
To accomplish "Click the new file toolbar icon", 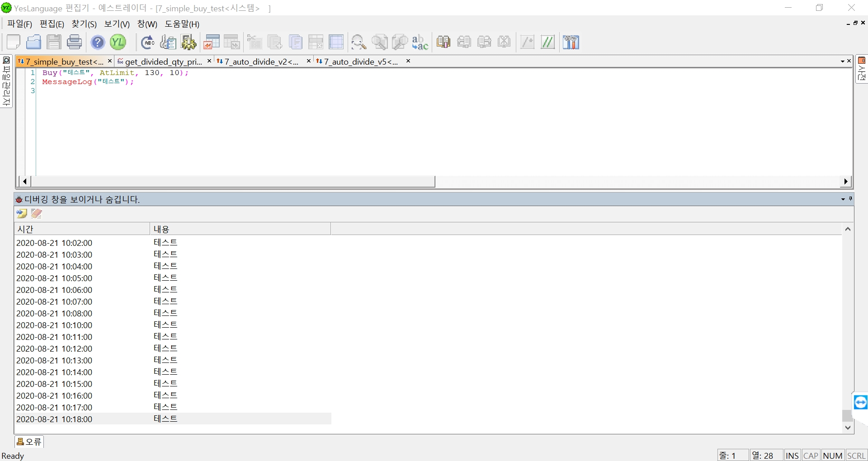I will 14,42.
